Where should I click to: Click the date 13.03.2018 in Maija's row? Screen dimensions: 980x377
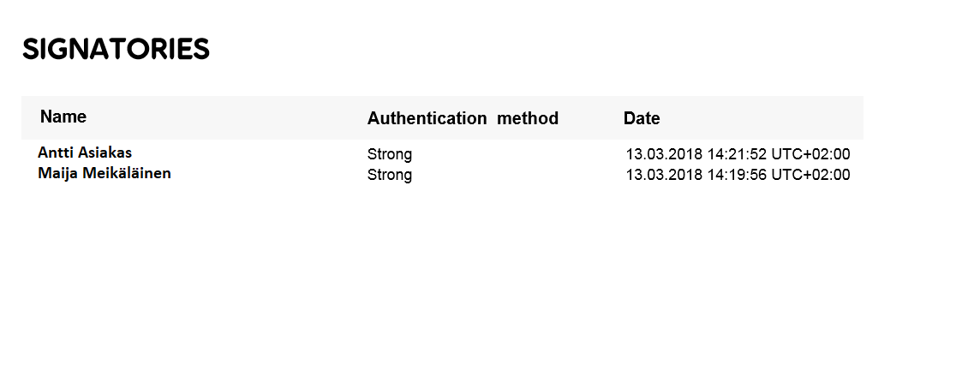[665, 175]
